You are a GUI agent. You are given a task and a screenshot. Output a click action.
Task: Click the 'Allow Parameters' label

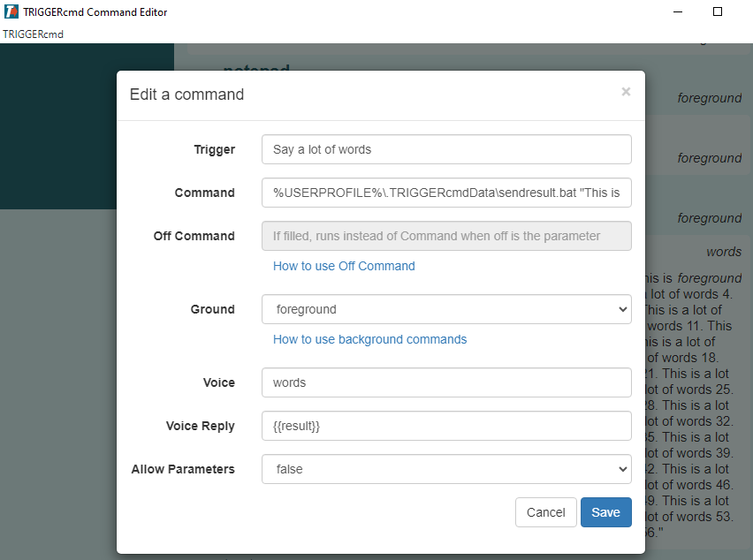click(x=183, y=469)
